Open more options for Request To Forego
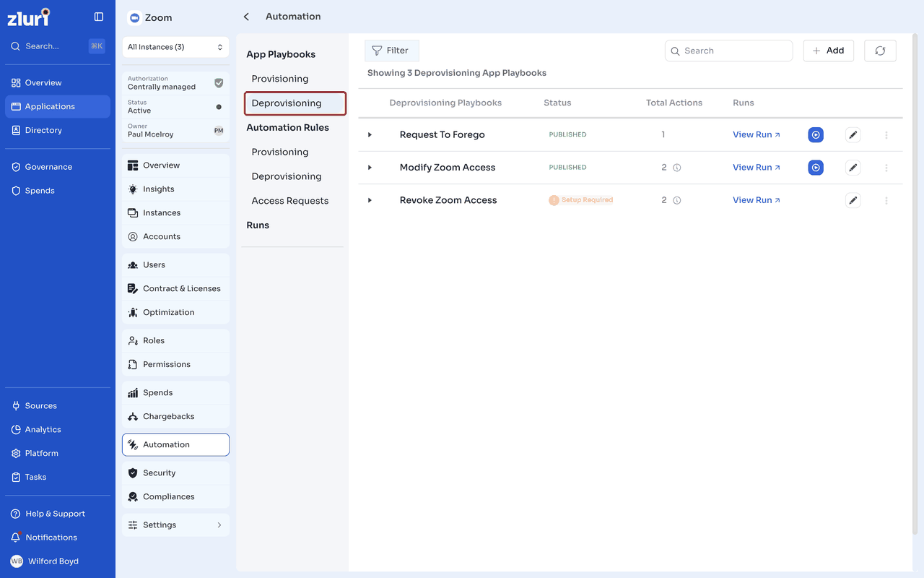 click(886, 135)
